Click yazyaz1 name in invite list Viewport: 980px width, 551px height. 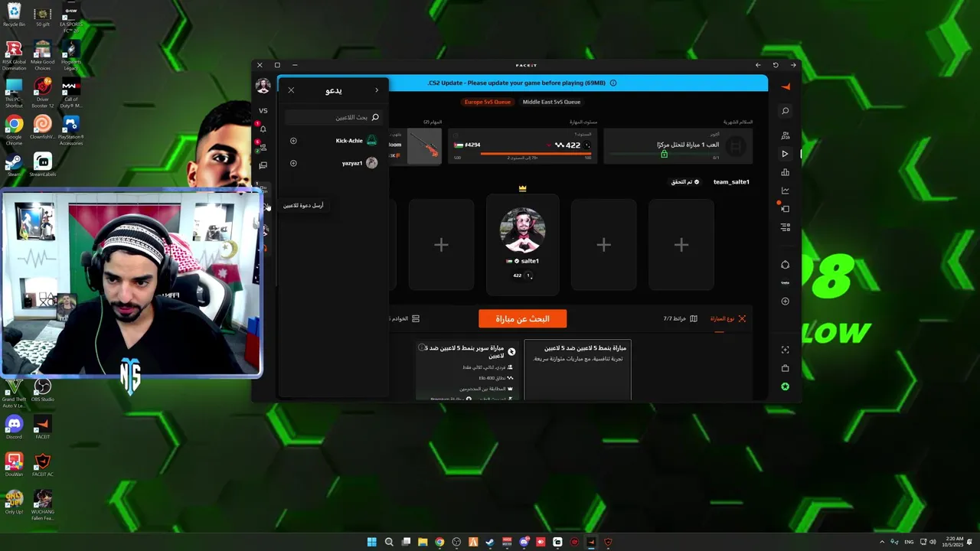352,163
